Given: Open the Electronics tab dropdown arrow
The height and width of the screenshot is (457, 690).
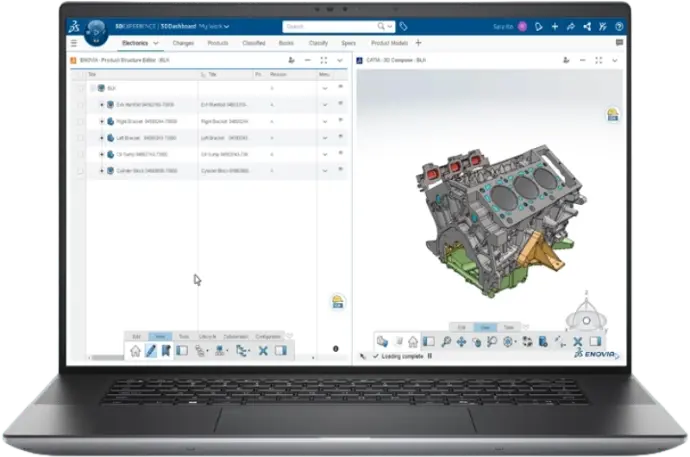Looking at the screenshot, I should tap(159, 43).
